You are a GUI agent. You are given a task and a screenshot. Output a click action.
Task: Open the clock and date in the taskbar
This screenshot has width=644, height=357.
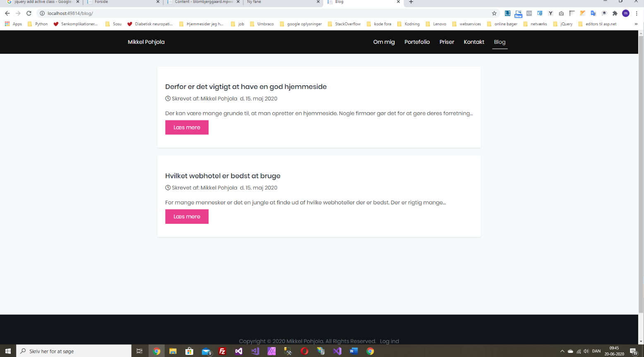pyautogui.click(x=614, y=351)
